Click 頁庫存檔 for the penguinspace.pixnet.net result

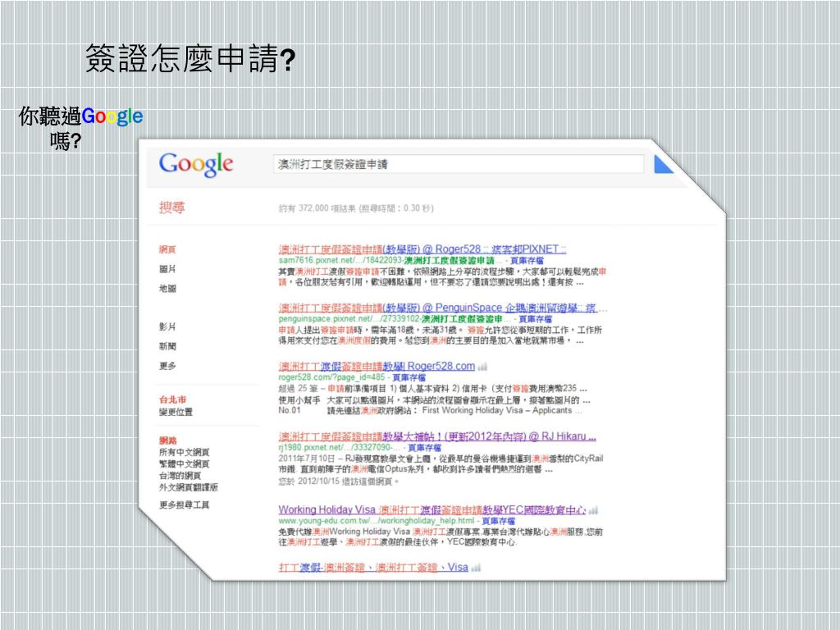[x=535, y=319]
